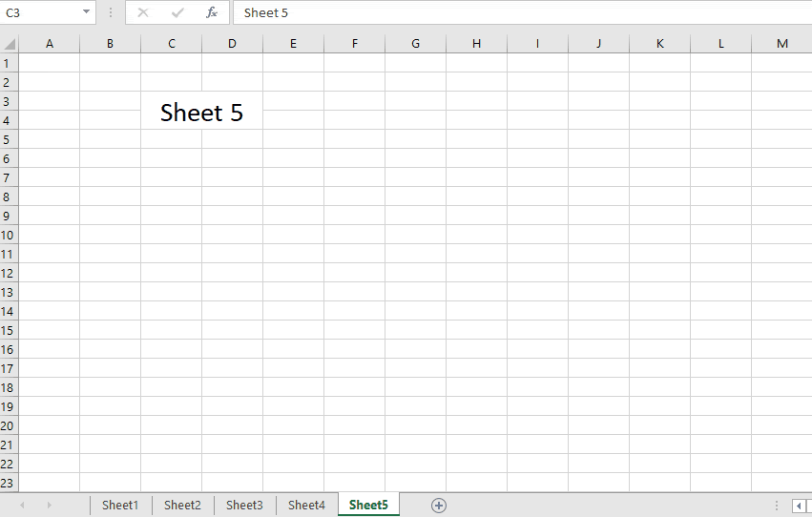The image size is (812, 517).
Task: Add a new sheet with plus icon
Action: click(x=439, y=506)
